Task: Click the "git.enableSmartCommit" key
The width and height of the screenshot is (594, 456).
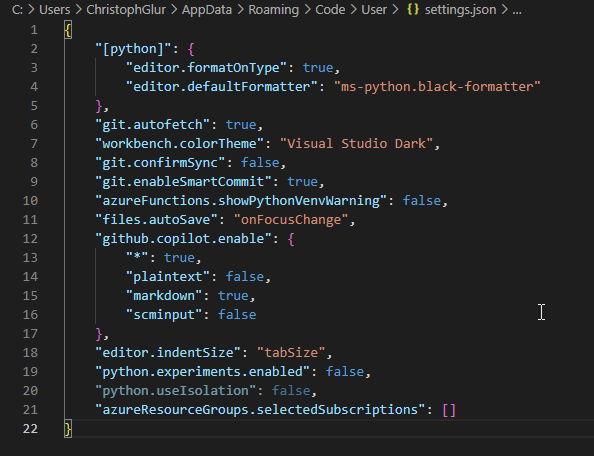Action: (x=183, y=181)
